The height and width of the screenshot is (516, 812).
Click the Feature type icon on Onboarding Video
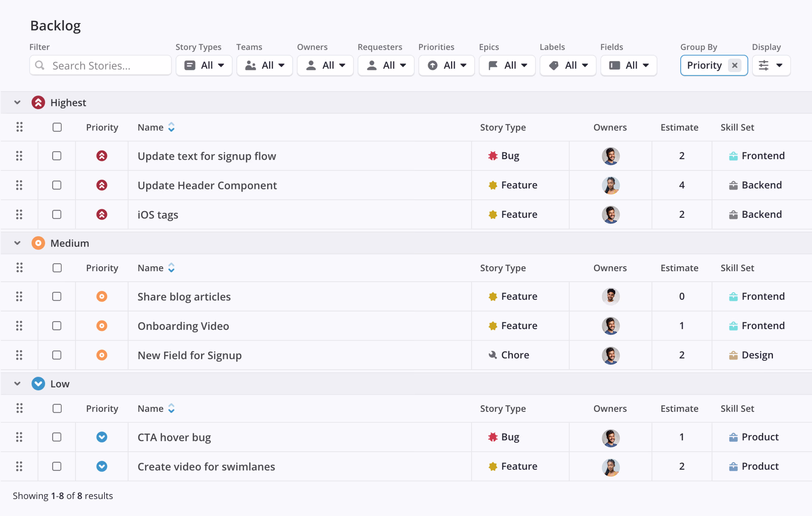(x=493, y=326)
